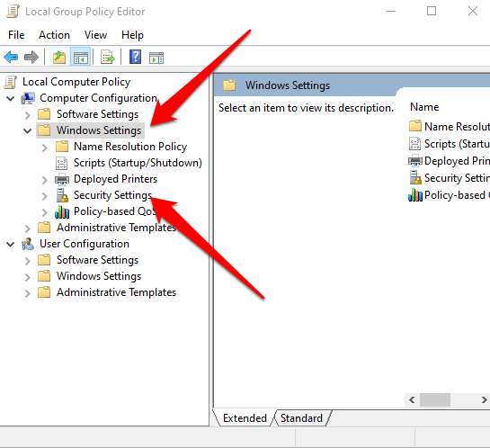The height and width of the screenshot is (448, 490).
Task: Collapse the User Configuration node
Action: click(10, 244)
